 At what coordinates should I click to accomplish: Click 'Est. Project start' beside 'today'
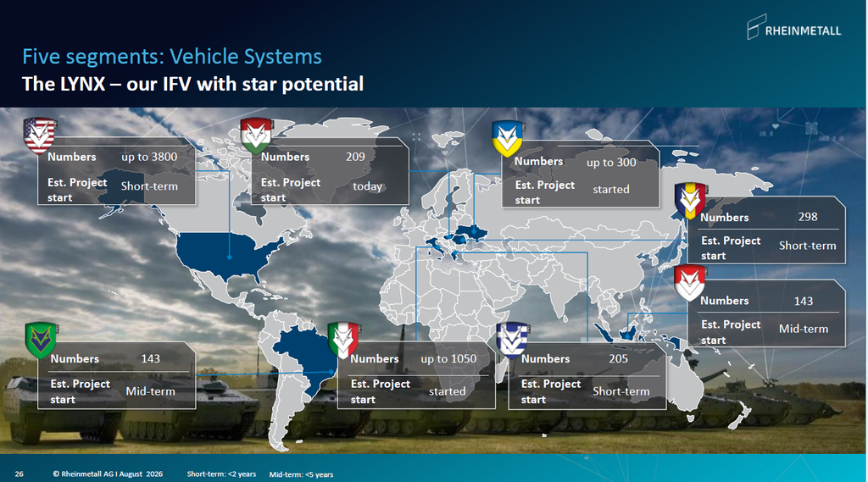point(291,190)
